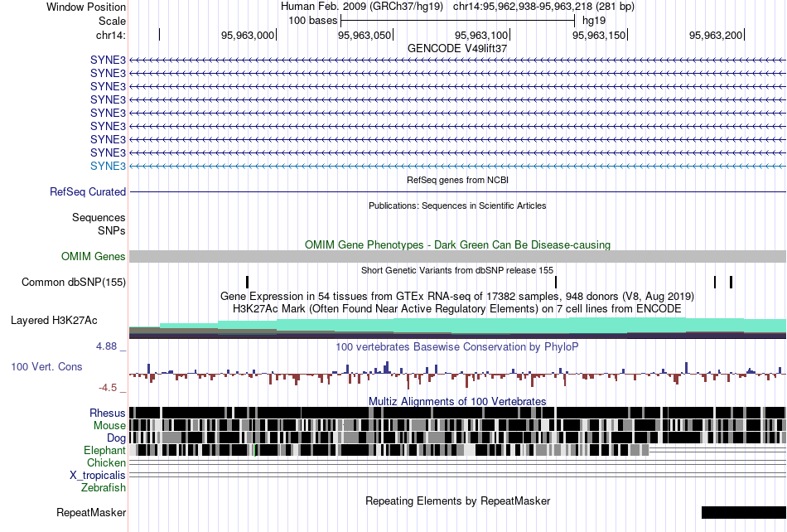Click the rightmost Common dbSNP variant tick

[731, 282]
